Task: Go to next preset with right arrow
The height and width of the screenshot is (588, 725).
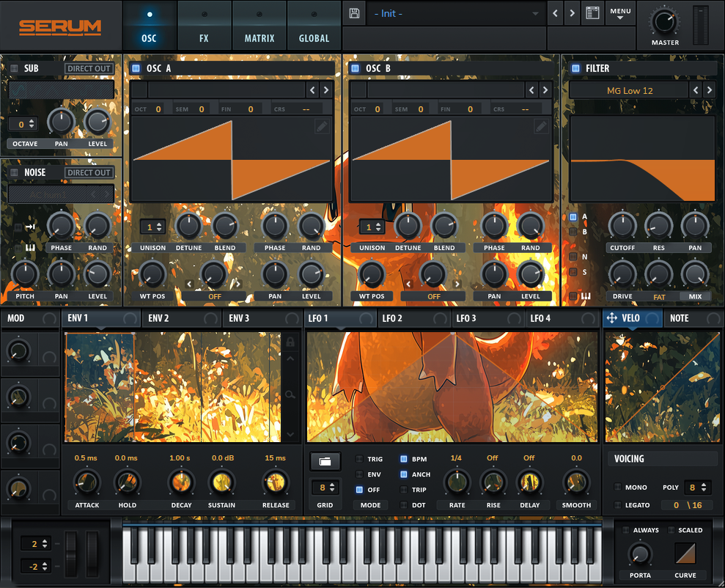Action: 572,13
